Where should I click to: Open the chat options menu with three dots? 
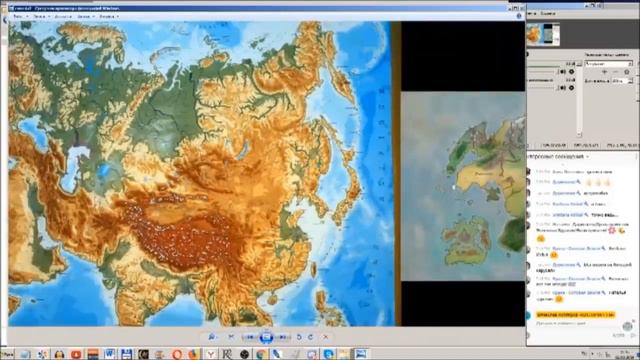[x=636, y=157]
